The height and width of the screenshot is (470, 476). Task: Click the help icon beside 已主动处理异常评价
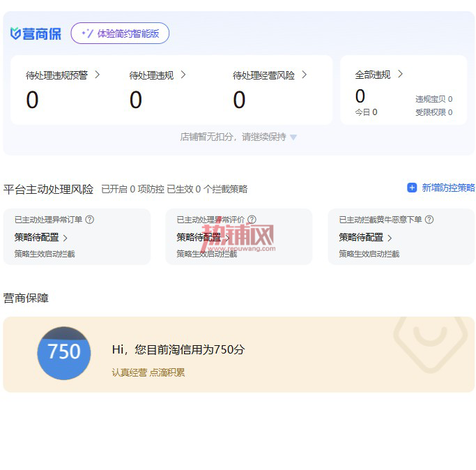(252, 220)
